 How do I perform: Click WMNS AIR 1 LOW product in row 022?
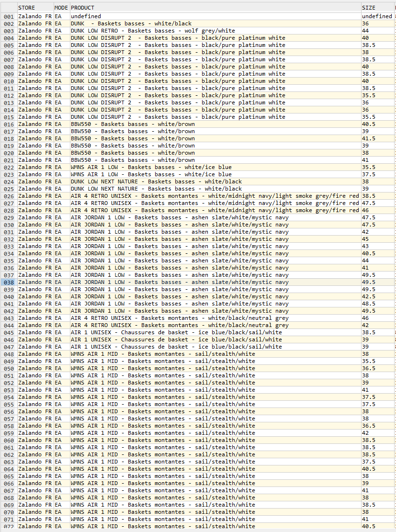click(215, 167)
